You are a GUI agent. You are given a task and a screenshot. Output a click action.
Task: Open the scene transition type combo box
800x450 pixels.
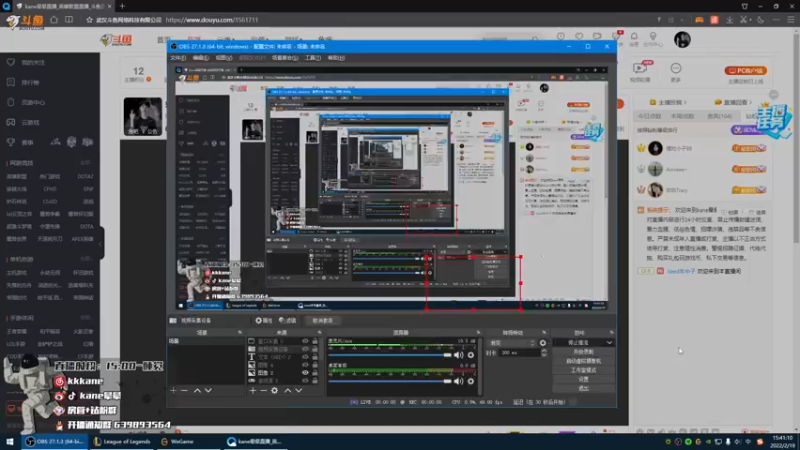click(x=512, y=343)
